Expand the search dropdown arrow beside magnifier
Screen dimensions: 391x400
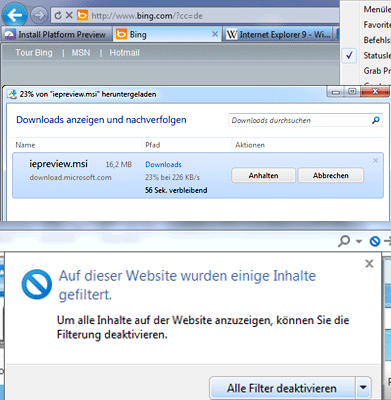tap(359, 241)
